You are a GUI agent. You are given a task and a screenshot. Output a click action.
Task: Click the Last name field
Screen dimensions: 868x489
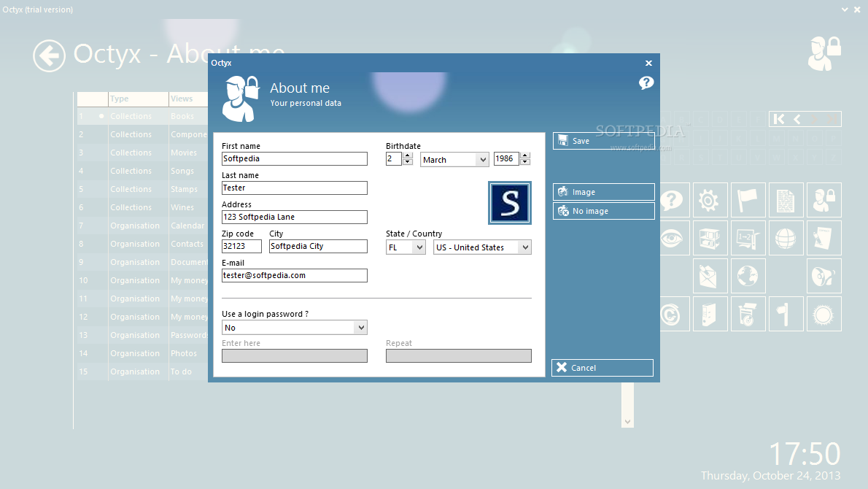point(295,188)
